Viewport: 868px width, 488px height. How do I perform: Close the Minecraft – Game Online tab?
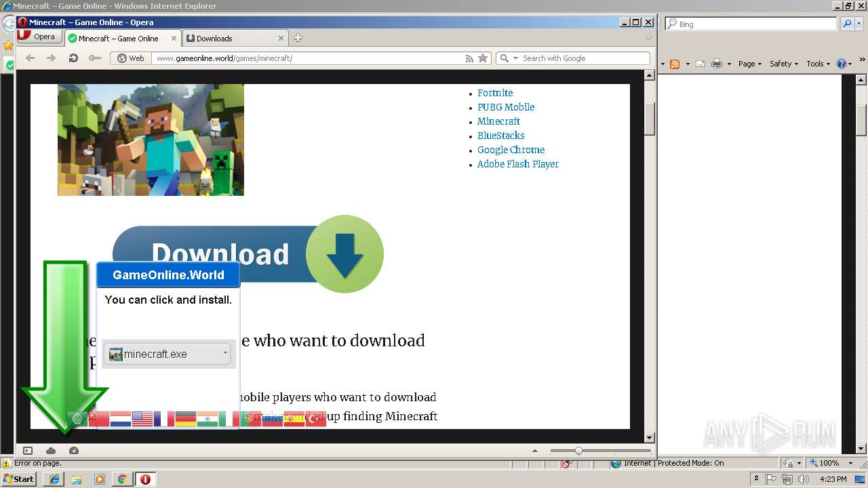point(174,39)
